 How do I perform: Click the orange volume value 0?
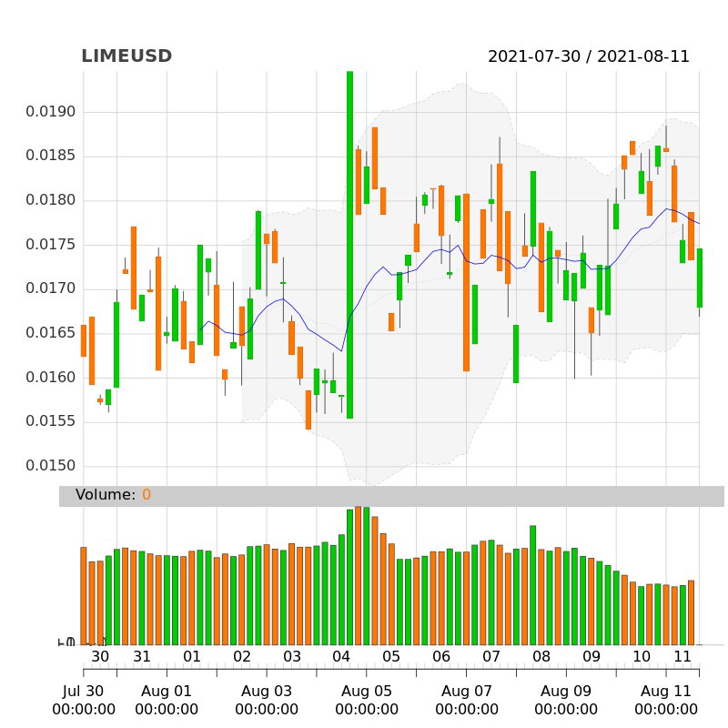[147, 495]
